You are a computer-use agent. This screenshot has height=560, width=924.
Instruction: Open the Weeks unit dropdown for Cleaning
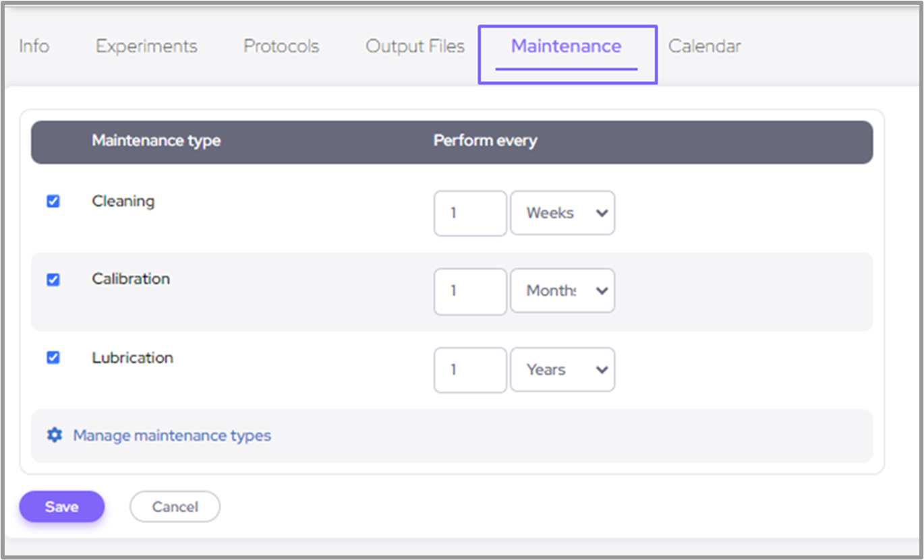click(562, 213)
